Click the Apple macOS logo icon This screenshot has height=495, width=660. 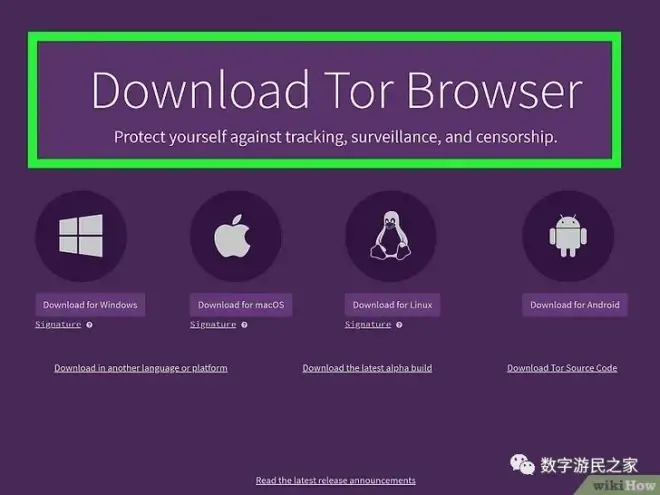[x=232, y=236]
